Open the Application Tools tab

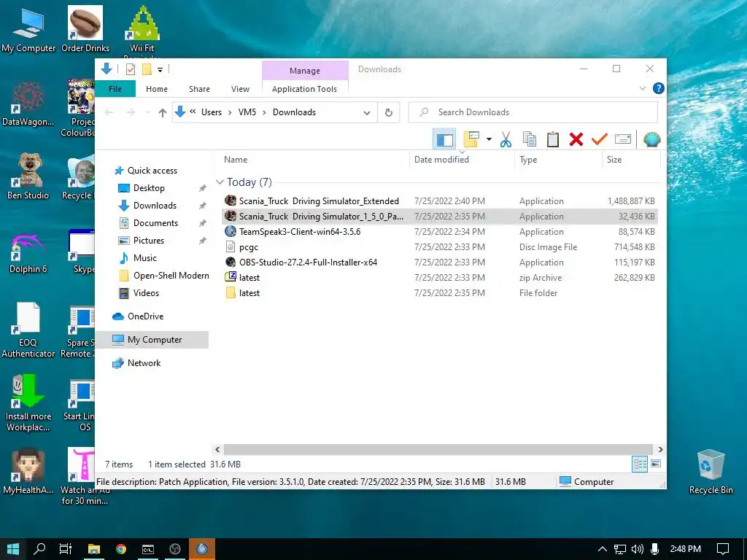[304, 89]
